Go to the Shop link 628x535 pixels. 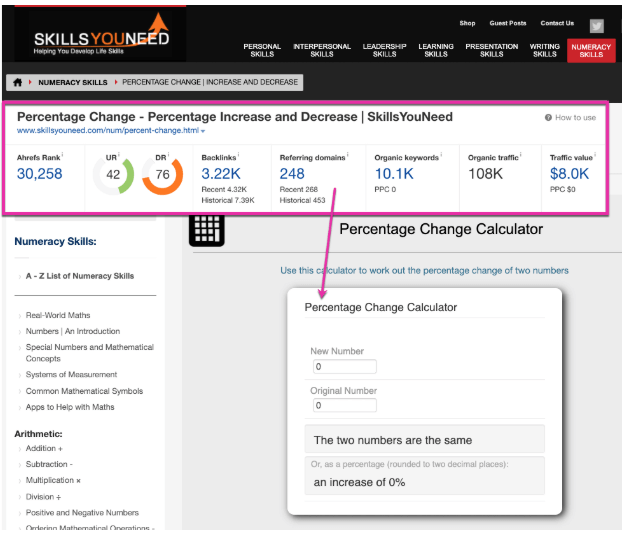tap(467, 23)
